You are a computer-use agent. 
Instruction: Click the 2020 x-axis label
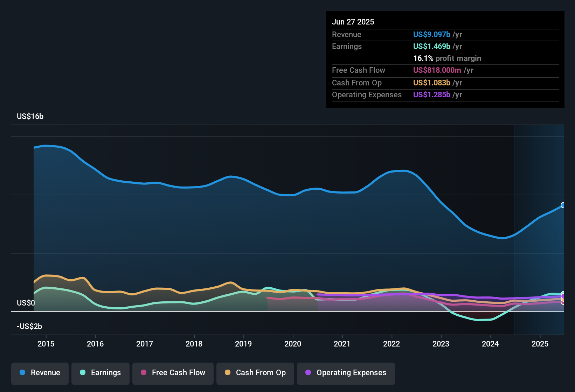click(293, 344)
